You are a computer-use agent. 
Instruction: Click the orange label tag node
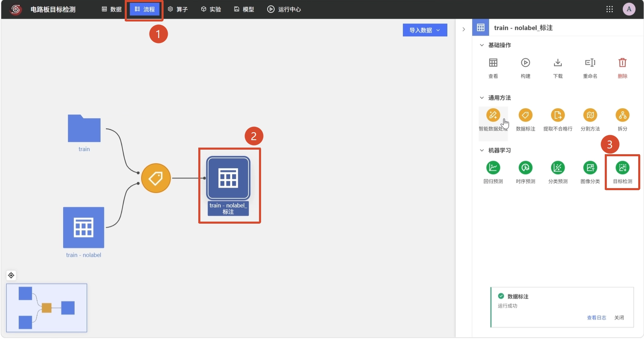click(x=156, y=178)
